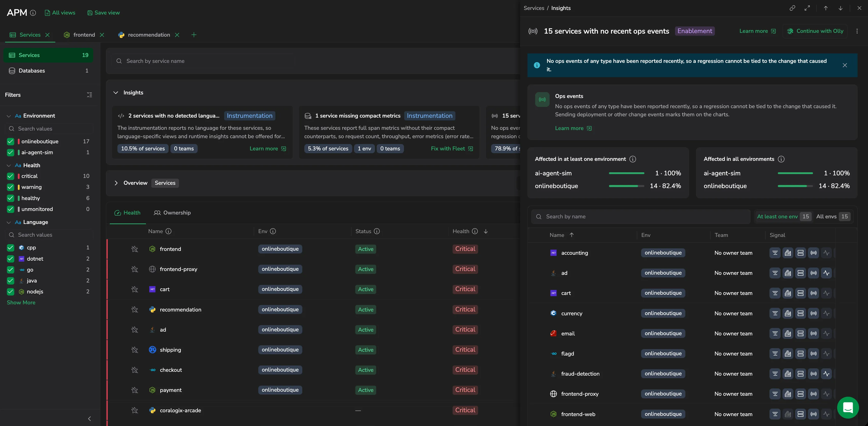Dismiss the blue info banner

845,65
